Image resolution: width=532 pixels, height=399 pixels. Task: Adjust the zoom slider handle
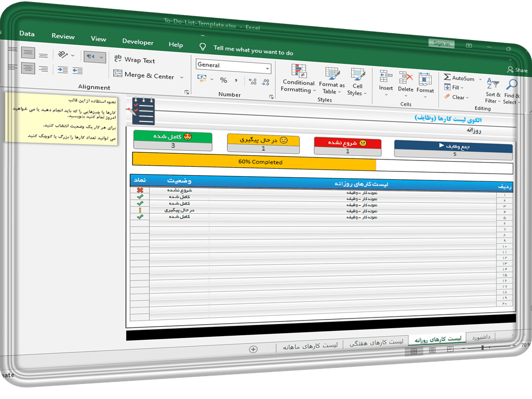pos(483,347)
